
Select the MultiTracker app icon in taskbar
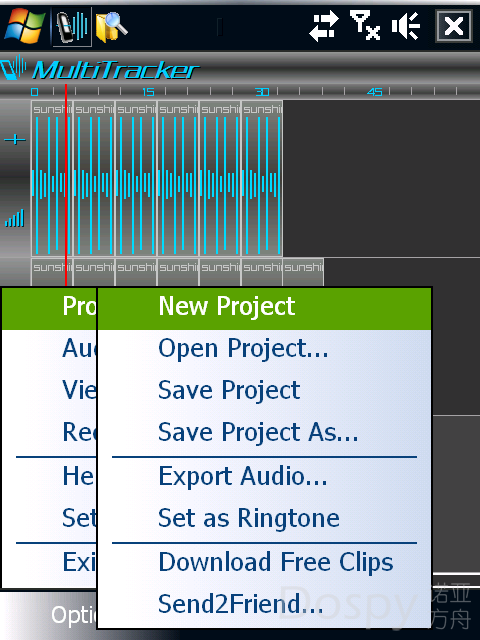(72, 27)
